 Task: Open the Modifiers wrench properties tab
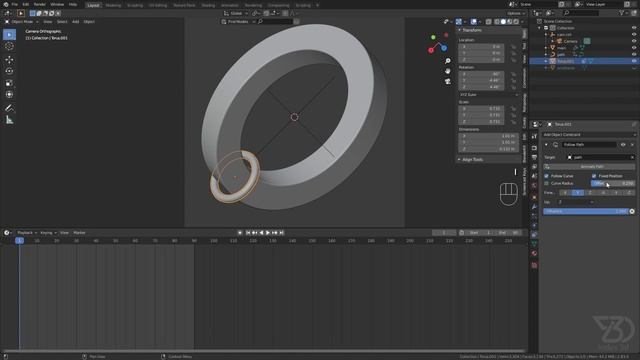[x=534, y=207]
